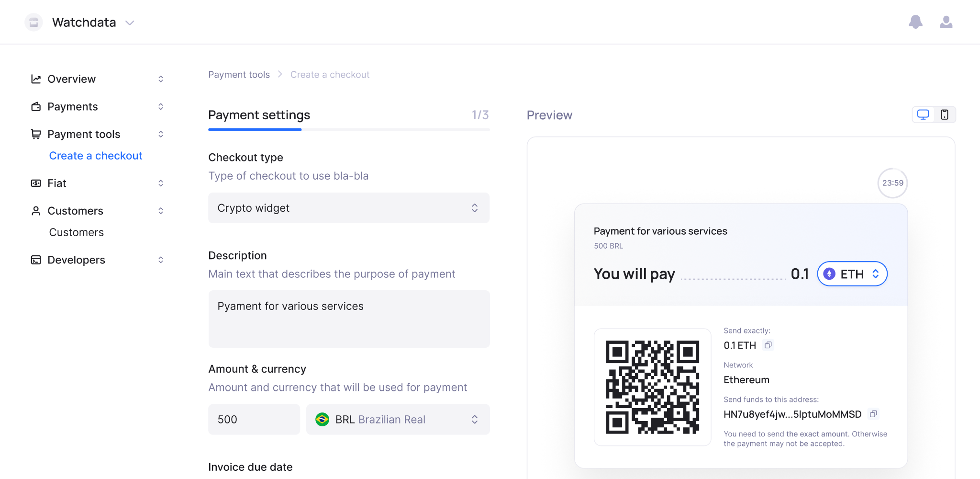980x479 pixels.
Task: Collapse the Customers section arrows
Action: pos(161,211)
